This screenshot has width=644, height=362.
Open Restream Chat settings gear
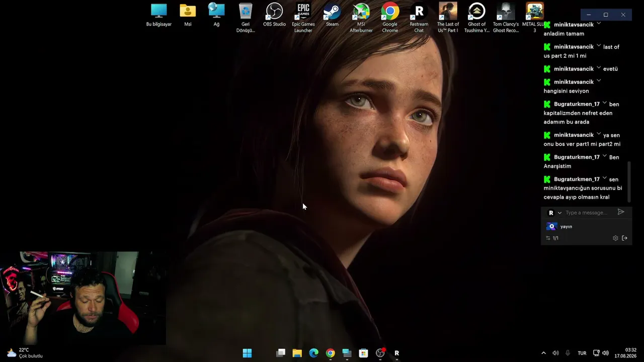[x=615, y=238]
